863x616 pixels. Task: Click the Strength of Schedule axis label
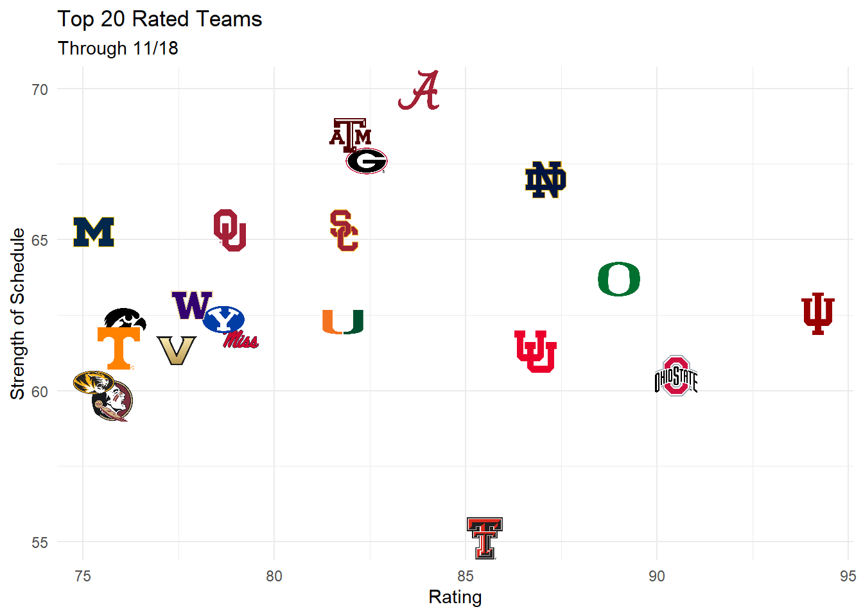point(17,314)
